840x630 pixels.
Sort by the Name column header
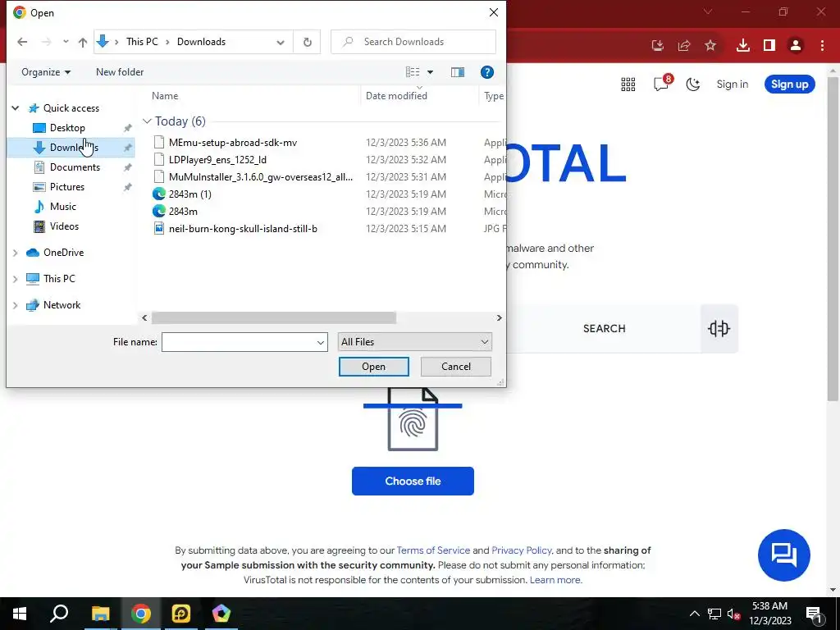[164, 96]
